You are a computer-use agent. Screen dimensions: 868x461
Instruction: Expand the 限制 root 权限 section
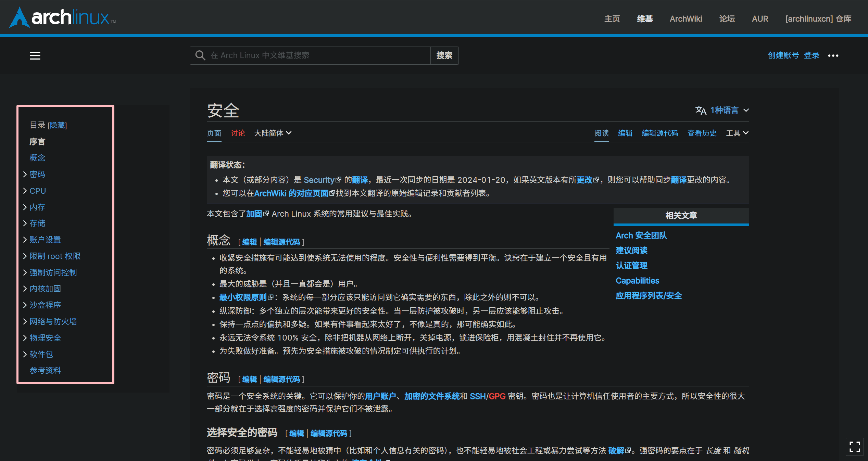(25, 256)
